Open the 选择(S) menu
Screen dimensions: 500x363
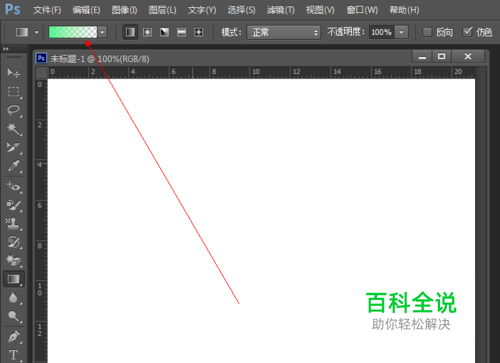click(241, 10)
